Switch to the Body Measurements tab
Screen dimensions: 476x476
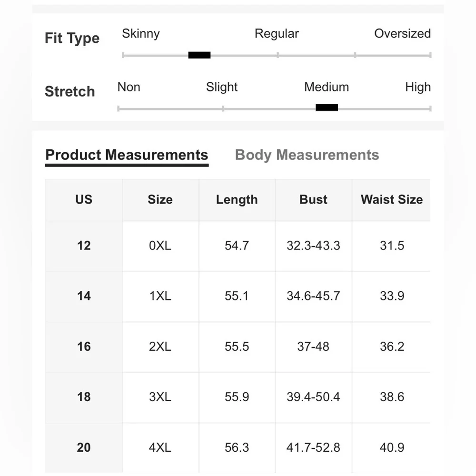click(x=307, y=155)
